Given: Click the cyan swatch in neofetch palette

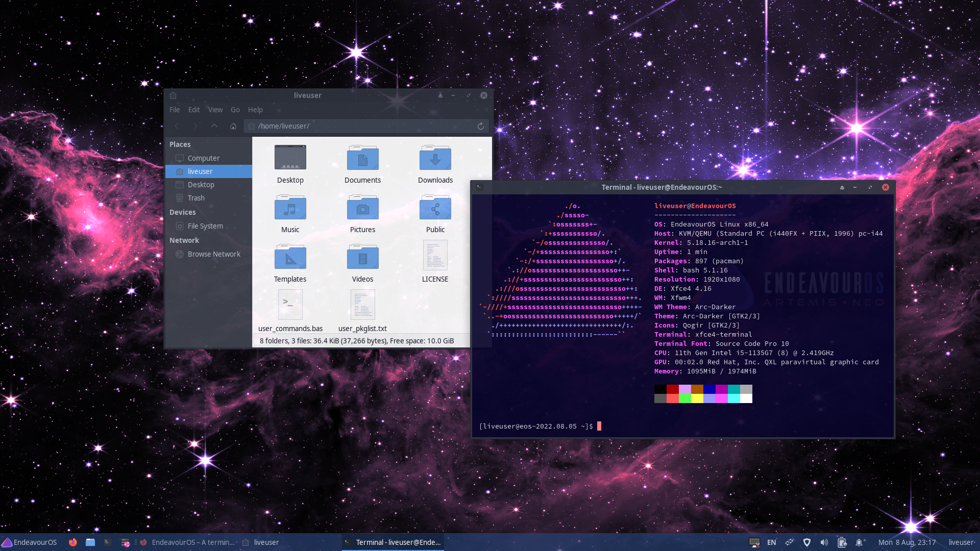Looking at the screenshot, I should tap(734, 398).
